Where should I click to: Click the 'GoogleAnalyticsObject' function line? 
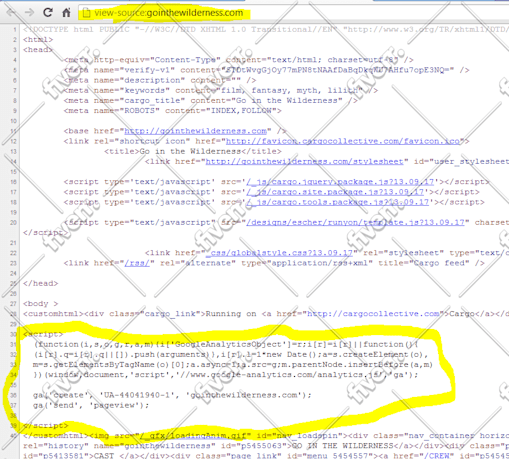(226, 344)
